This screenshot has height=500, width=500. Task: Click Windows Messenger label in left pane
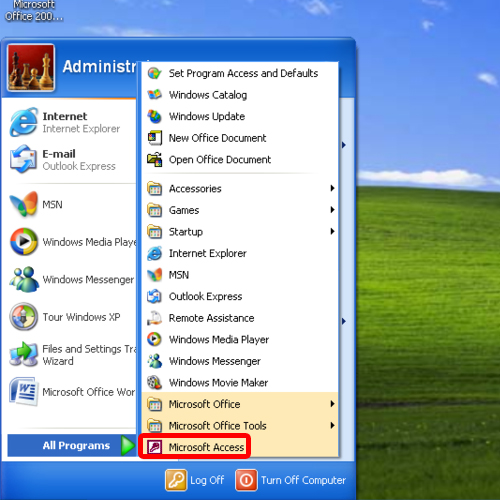click(x=88, y=279)
